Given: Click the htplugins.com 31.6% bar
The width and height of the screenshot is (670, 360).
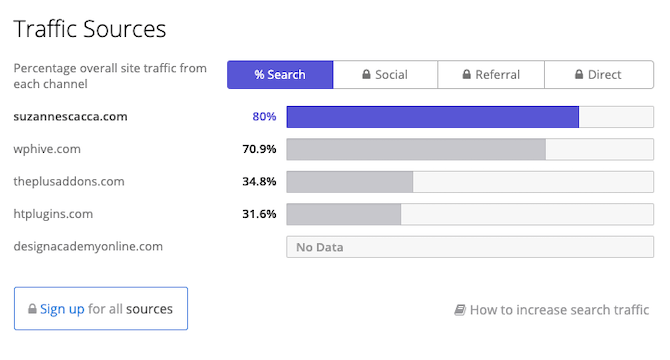Looking at the screenshot, I should point(344,214).
